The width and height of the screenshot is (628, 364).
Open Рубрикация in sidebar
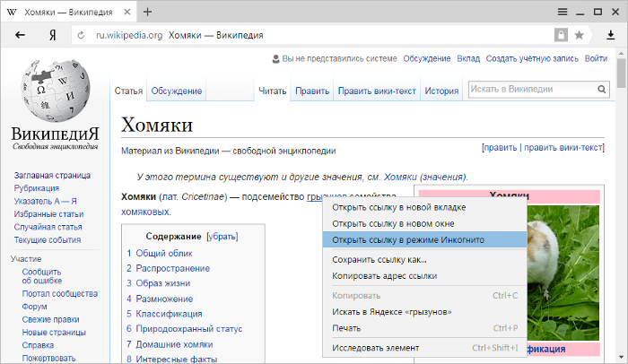click(37, 187)
